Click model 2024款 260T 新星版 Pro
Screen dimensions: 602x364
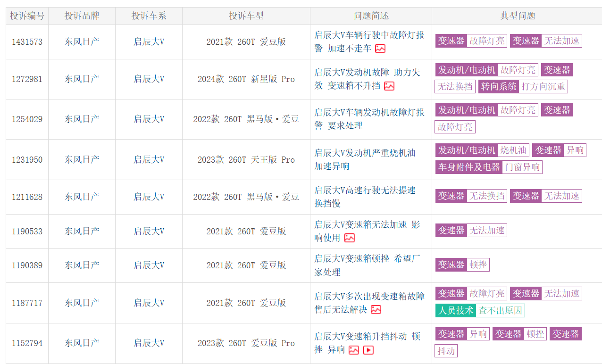(x=246, y=79)
